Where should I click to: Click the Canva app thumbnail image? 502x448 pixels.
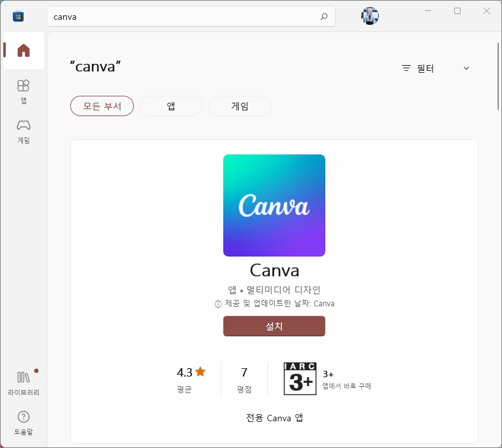pos(274,205)
